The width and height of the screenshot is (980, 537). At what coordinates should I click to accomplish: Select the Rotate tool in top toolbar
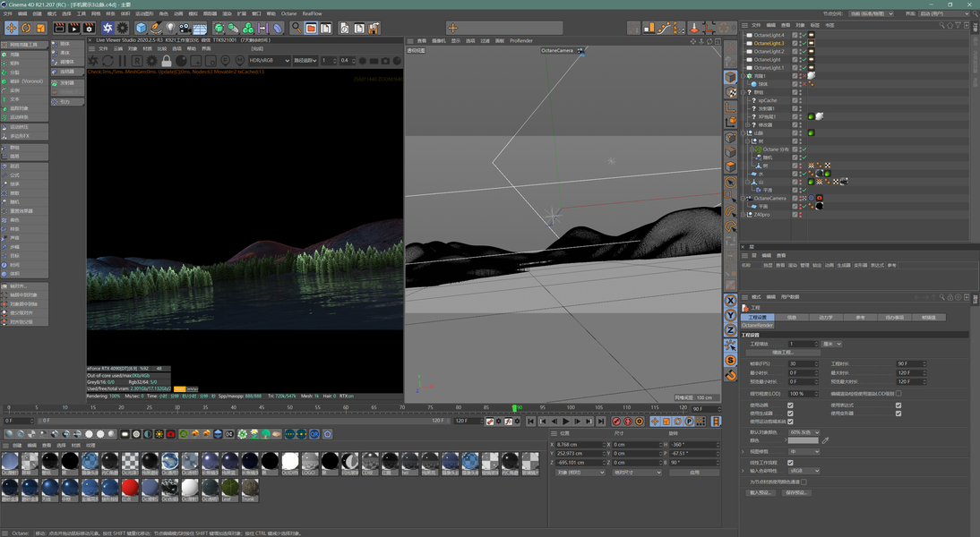tap(26, 28)
